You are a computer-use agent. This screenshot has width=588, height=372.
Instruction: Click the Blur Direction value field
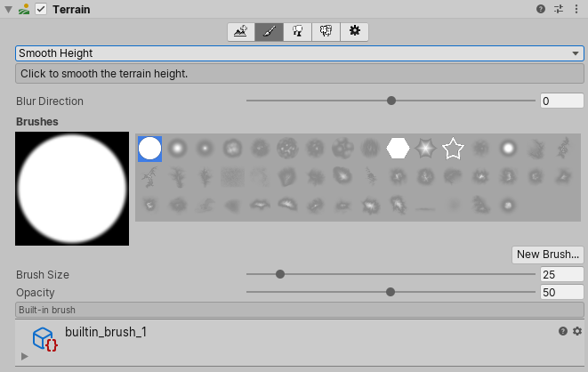pyautogui.click(x=561, y=101)
